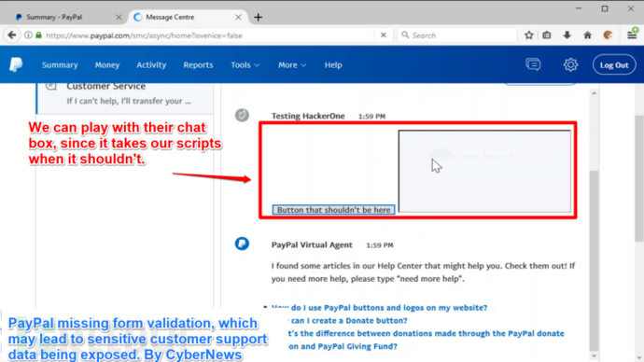Open the Reports menu item
Viewport: 644px width, 362px height.
[199, 65]
